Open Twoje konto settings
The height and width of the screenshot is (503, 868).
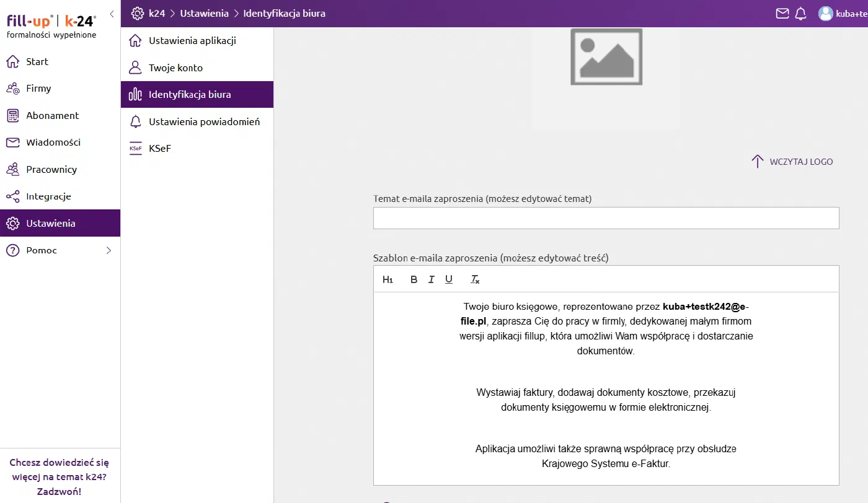pos(197,68)
